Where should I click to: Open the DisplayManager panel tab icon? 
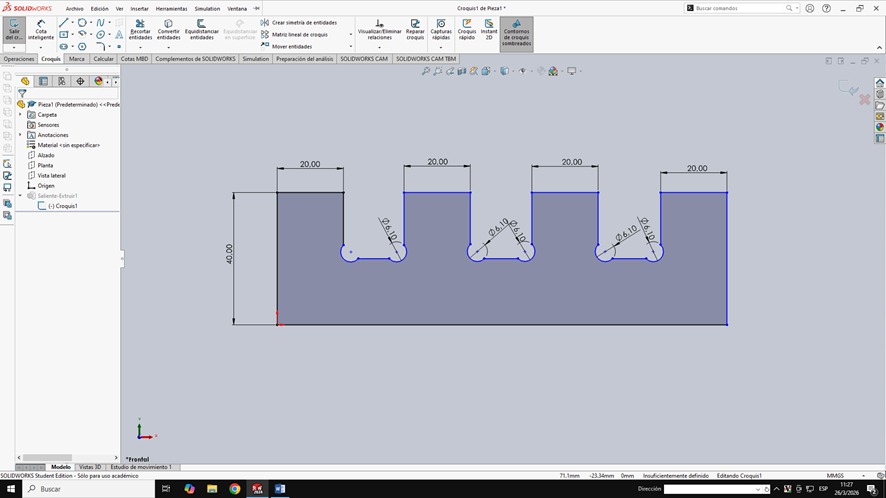[x=98, y=81]
